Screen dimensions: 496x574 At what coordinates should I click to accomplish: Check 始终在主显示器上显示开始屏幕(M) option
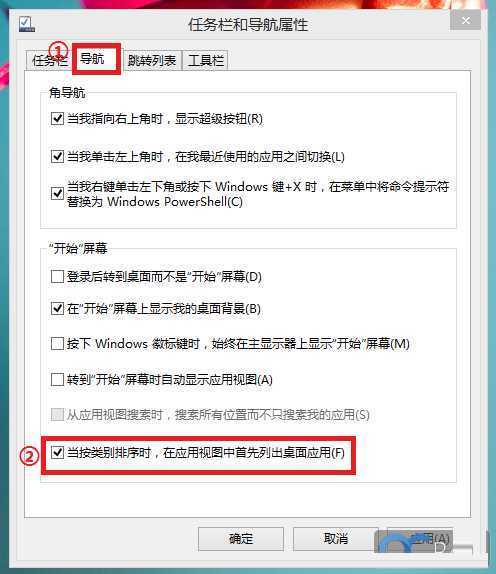[57, 344]
